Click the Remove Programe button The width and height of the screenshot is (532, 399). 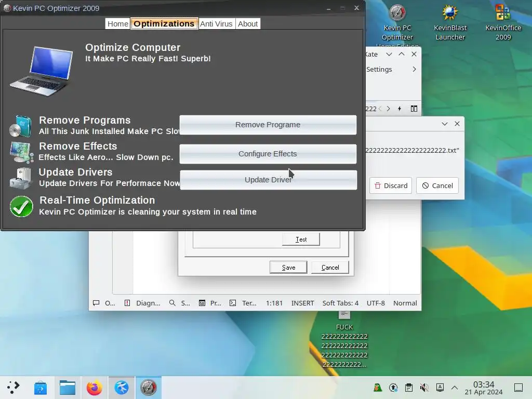click(268, 125)
